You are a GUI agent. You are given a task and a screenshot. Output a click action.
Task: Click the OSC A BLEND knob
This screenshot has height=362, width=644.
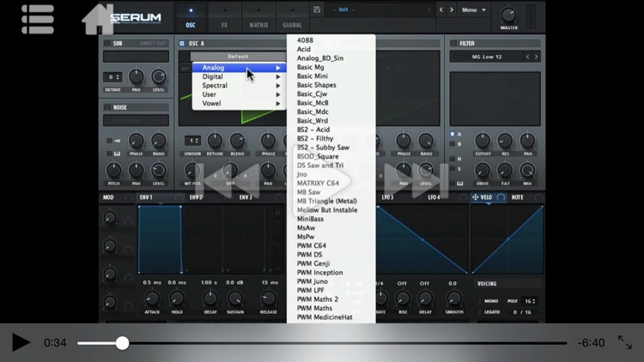pos(237,141)
